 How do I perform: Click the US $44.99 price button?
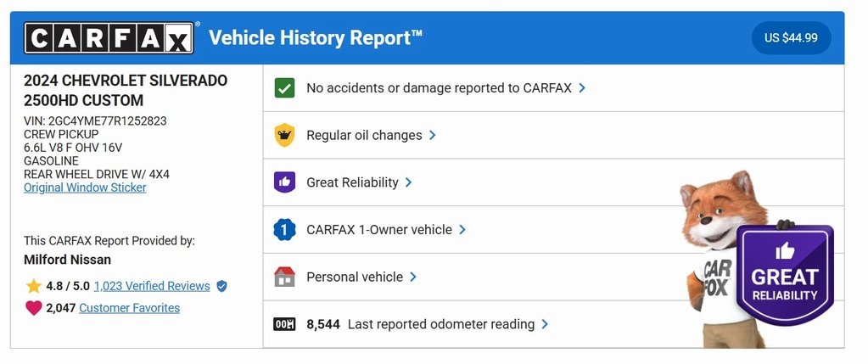(x=791, y=38)
